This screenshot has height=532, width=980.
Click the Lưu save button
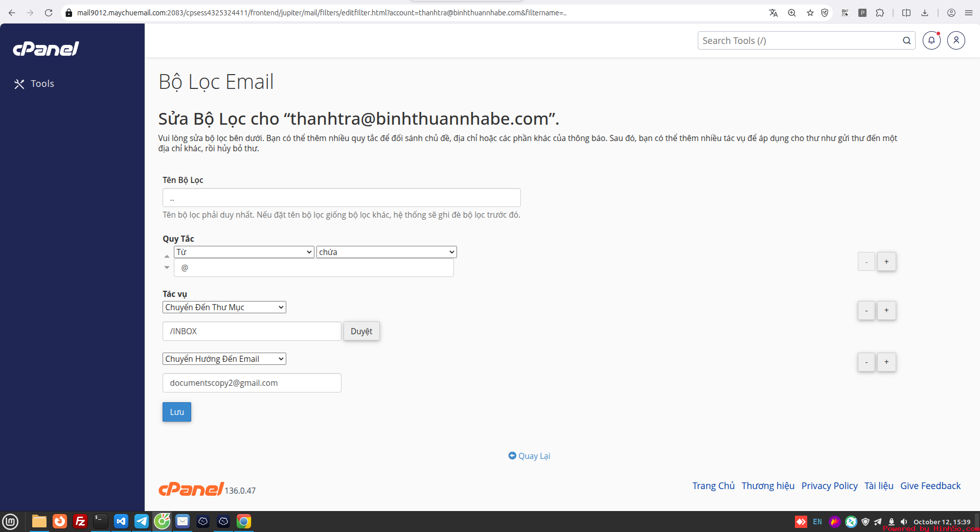[177, 412]
